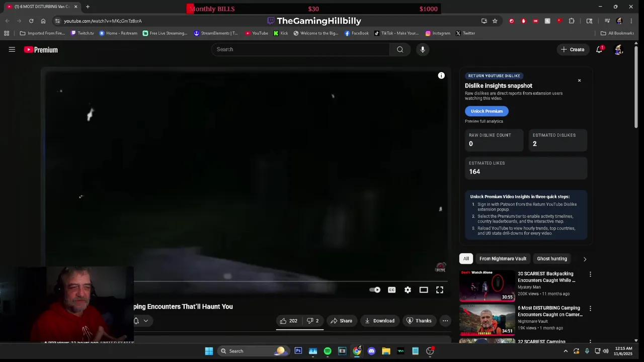
Task: Open Home - Restream bookmark
Action: click(118, 33)
